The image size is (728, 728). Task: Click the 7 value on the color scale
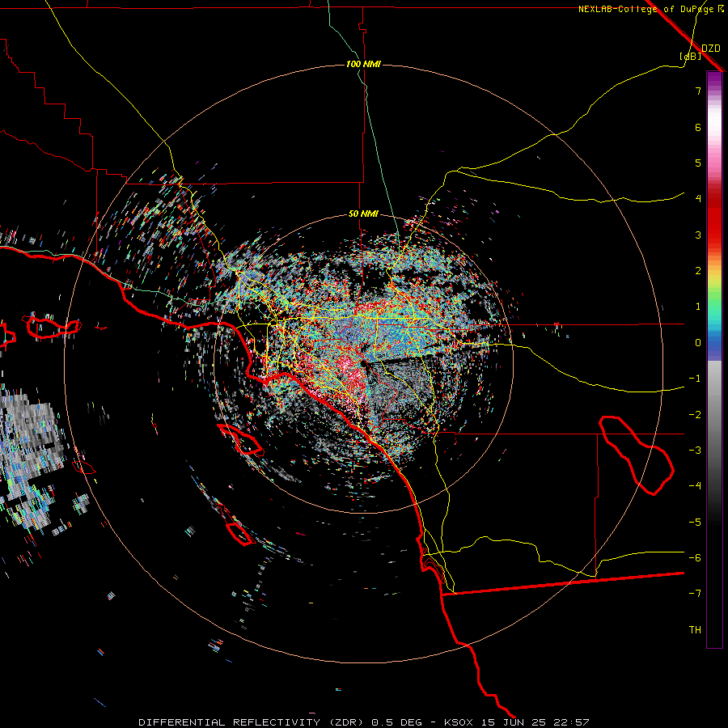click(x=698, y=91)
